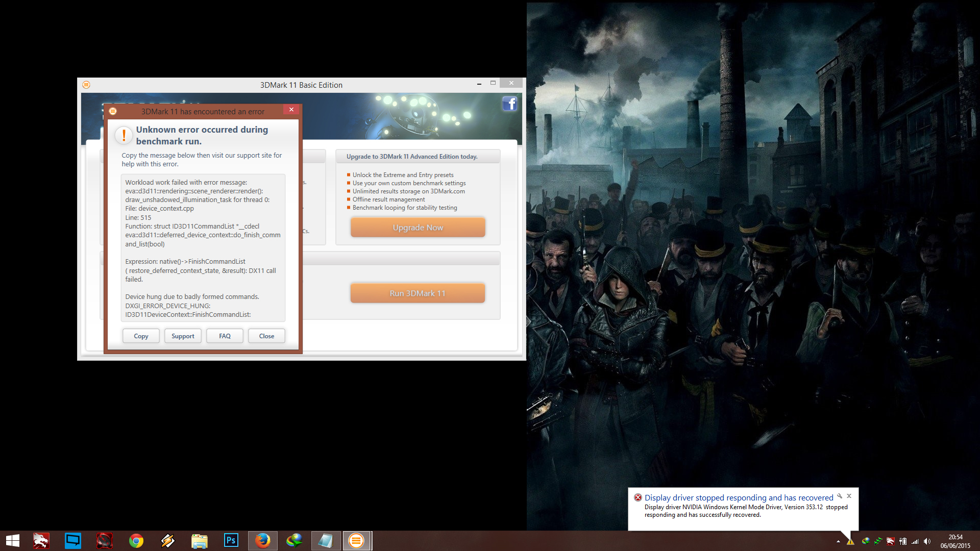Open the Windows Start button
The width and height of the screenshot is (980, 551).
coord(13,540)
